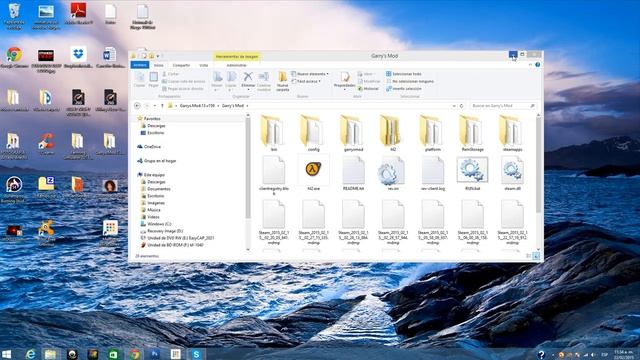Click No seleccionar ninguno
640x360 pixels.
coord(410,81)
